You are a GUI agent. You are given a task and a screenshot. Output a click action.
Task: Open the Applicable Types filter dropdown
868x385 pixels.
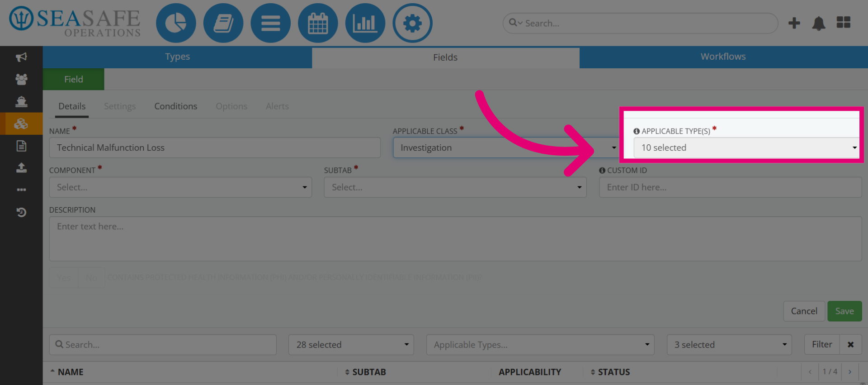(540, 345)
